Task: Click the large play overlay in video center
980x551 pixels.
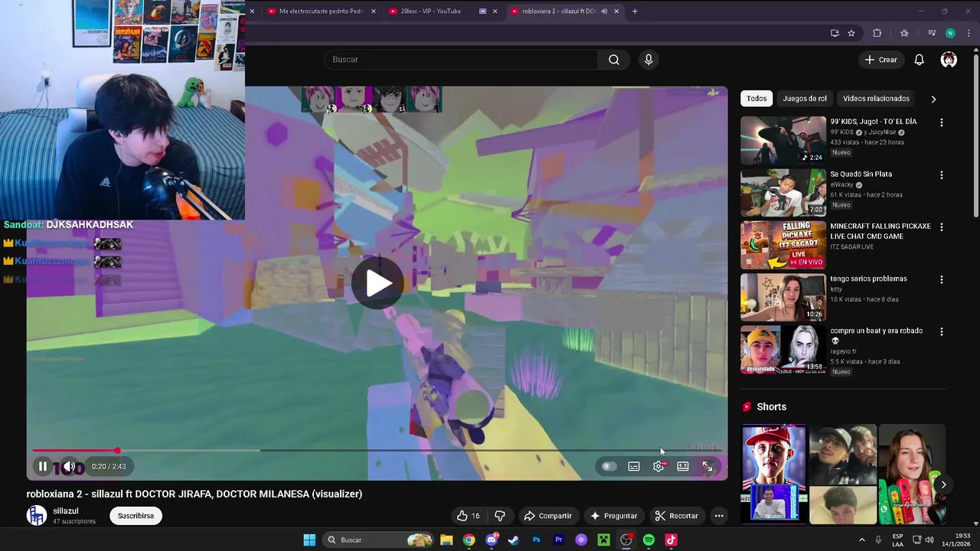Action: (378, 283)
